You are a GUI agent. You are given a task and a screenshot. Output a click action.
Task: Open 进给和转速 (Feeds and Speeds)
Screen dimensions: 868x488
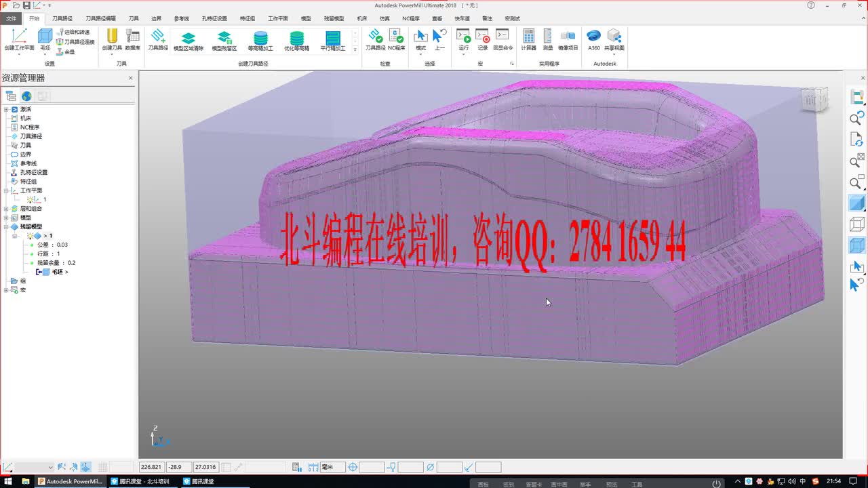73,32
